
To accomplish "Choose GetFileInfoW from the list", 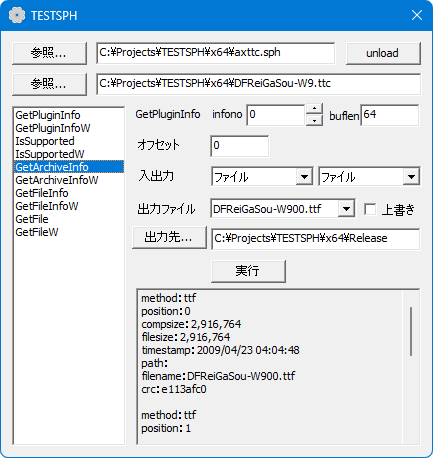I will tap(47, 206).
